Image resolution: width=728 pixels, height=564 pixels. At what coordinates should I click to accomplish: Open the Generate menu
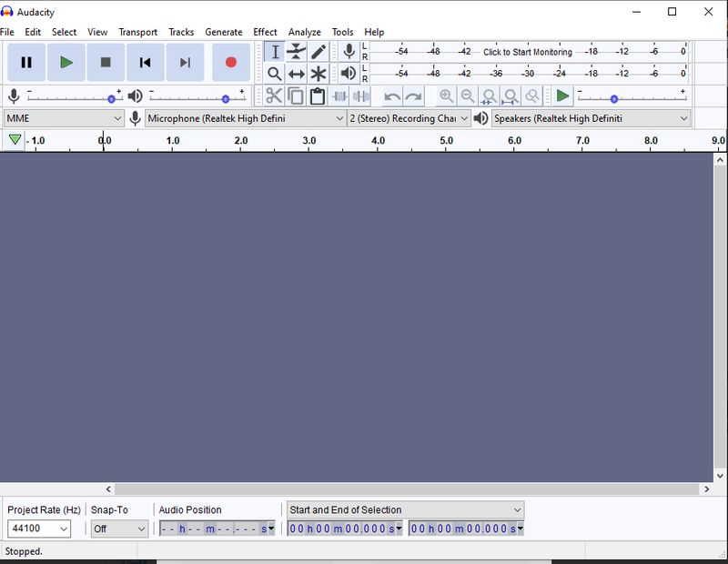point(224,31)
